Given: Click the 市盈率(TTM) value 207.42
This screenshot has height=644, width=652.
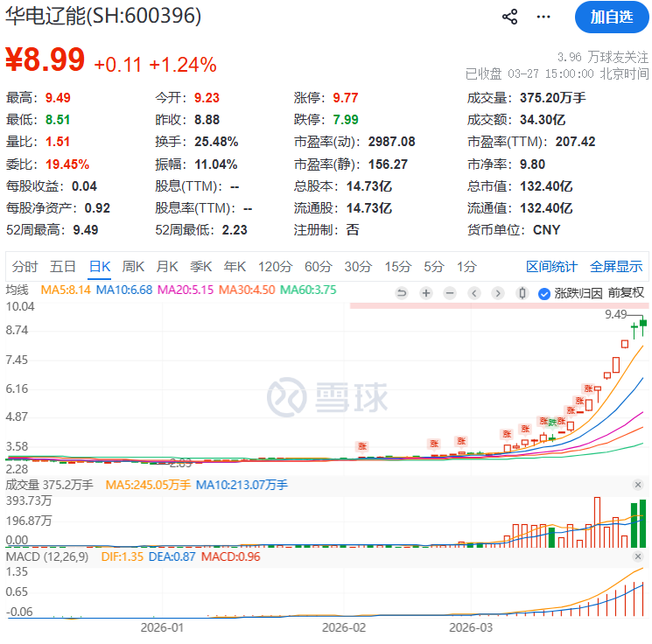Looking at the screenshot, I should tap(576, 142).
